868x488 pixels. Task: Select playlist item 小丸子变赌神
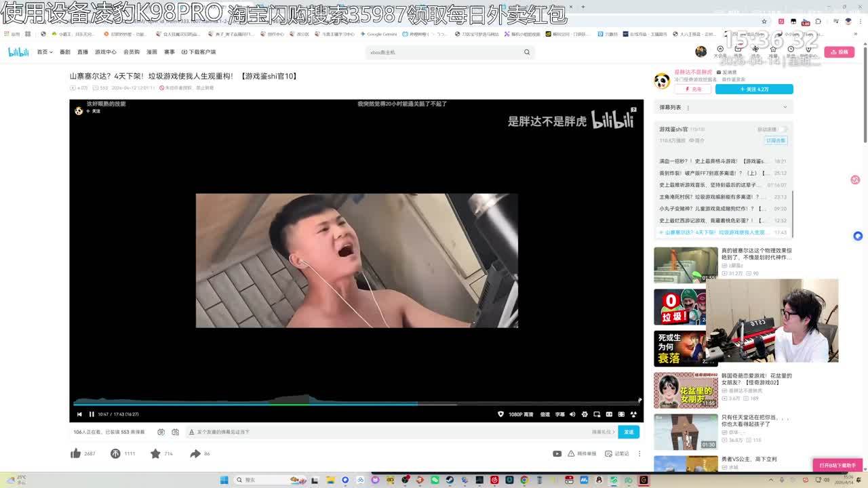tap(723, 209)
